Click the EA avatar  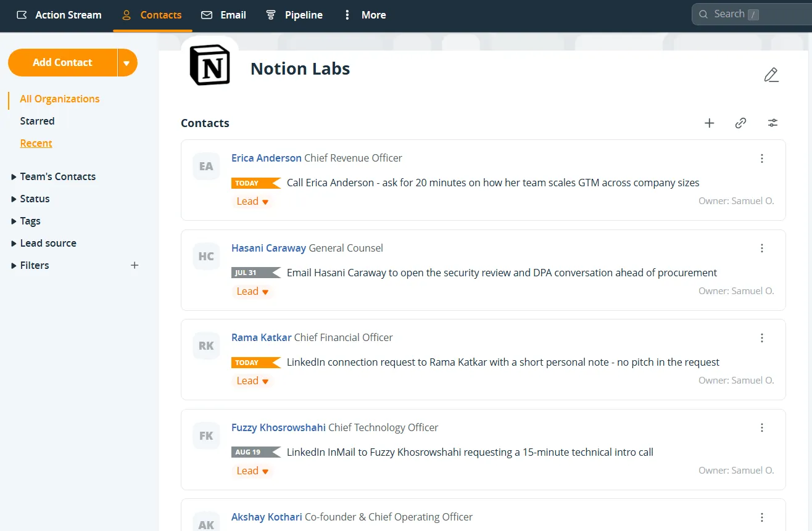pos(206,166)
